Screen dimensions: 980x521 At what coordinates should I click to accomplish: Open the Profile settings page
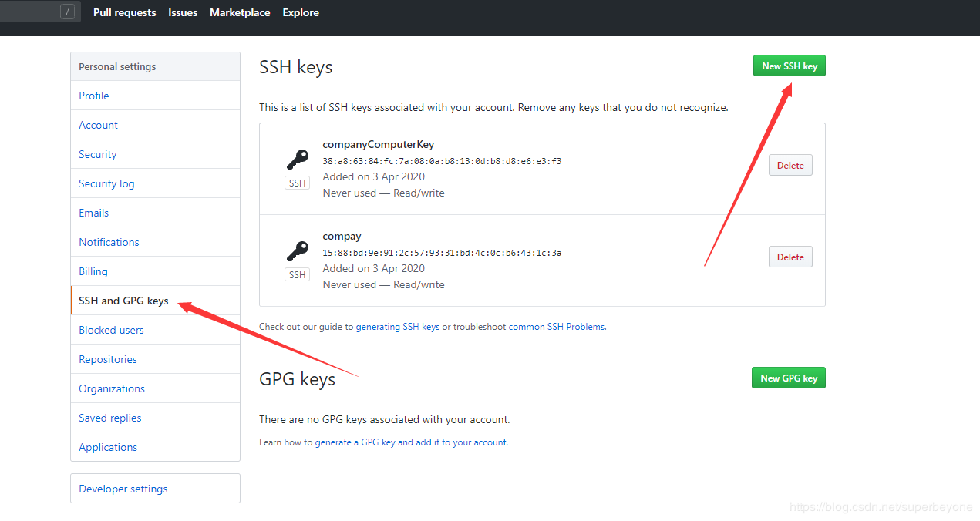click(94, 96)
